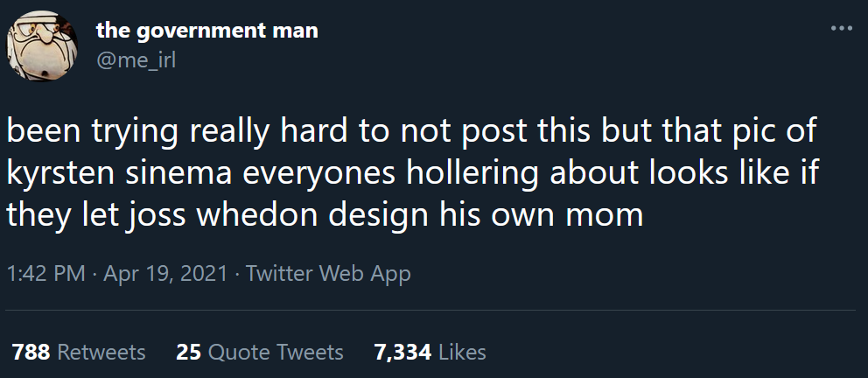Click the Apr 19, 2021 date

[x=164, y=274]
